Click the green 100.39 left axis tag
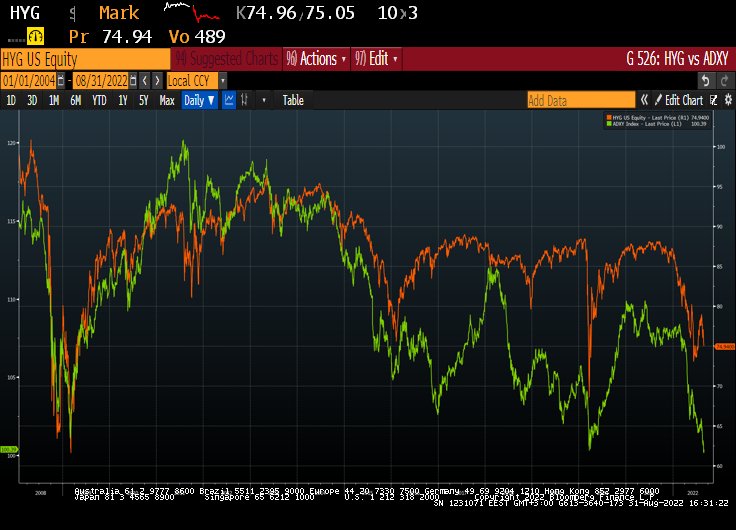 8,449
